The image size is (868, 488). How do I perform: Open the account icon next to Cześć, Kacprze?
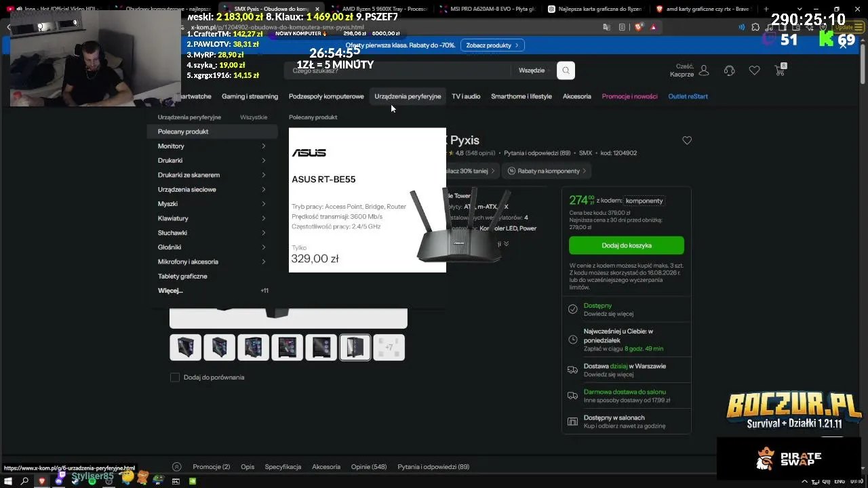pyautogui.click(x=704, y=70)
